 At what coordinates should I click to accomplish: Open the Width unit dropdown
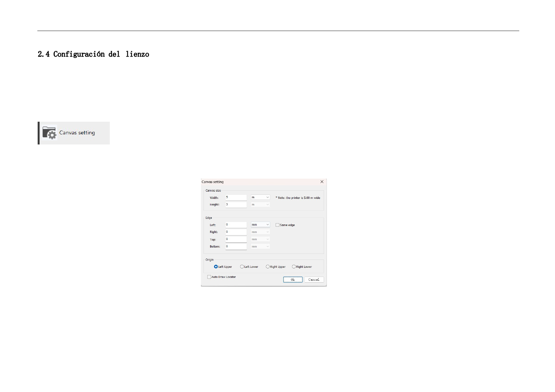tap(260, 197)
